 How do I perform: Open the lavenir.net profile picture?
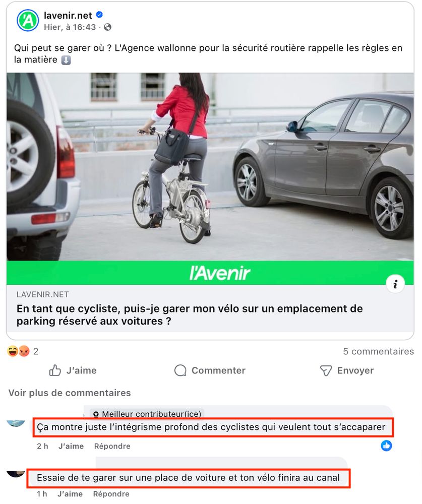coord(28,21)
